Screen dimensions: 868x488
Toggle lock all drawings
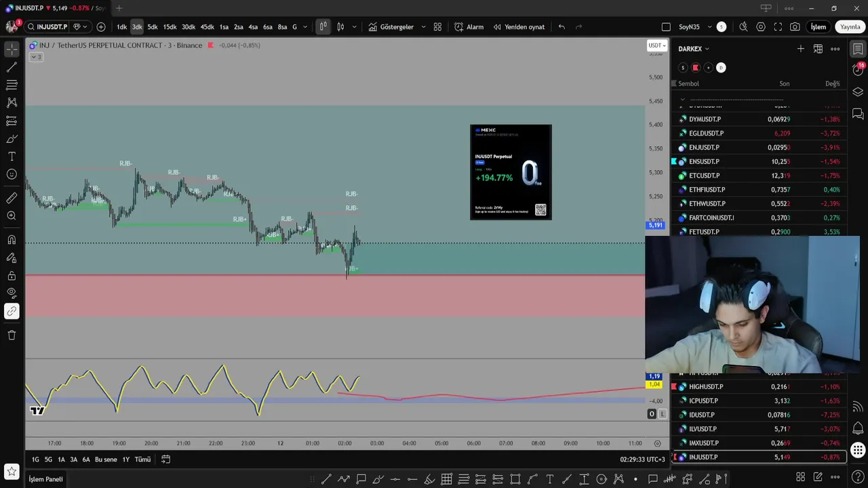[12, 276]
